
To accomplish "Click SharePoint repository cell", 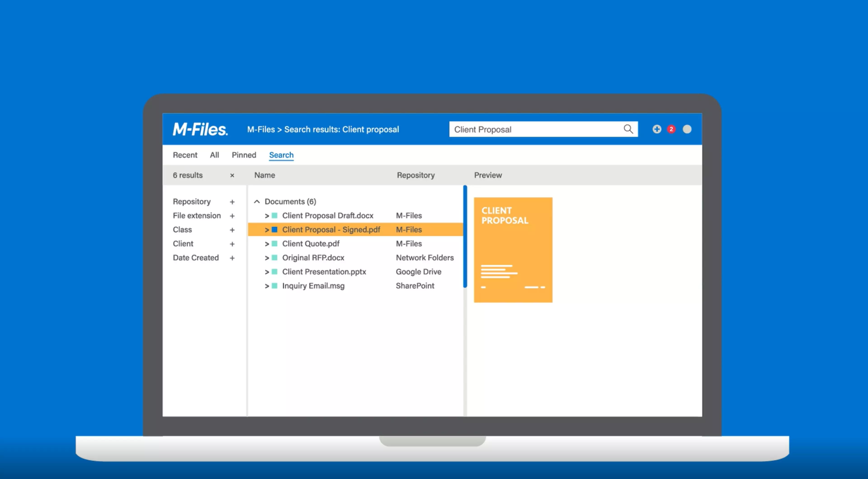I will [415, 286].
